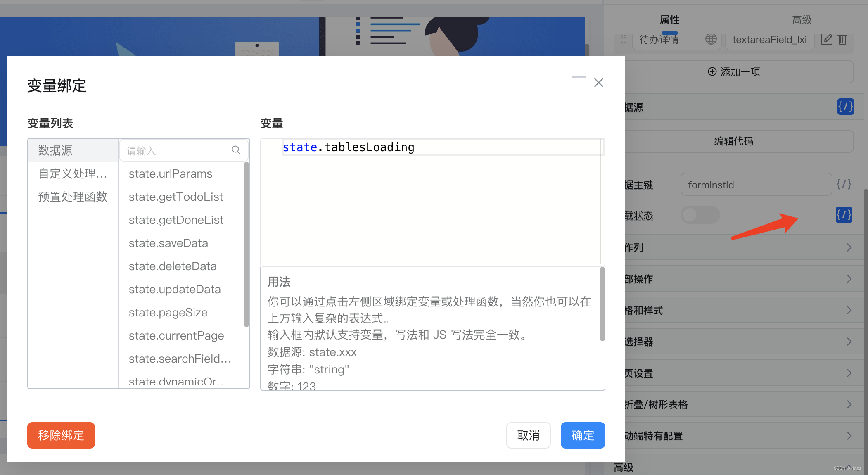Image resolution: width=868 pixels, height=475 pixels.
Task: Click the trash delete icon next to textareaField_lxi
Action: [x=842, y=39]
